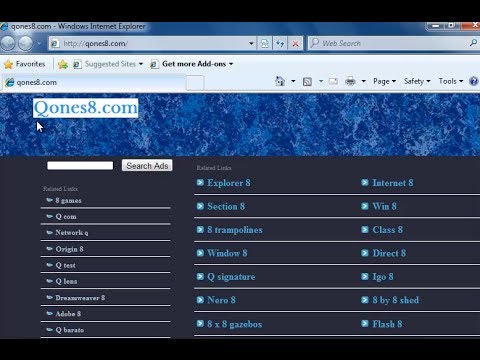Open the Origin 8 link
The height and width of the screenshot is (360, 480).
pyautogui.click(x=69, y=249)
